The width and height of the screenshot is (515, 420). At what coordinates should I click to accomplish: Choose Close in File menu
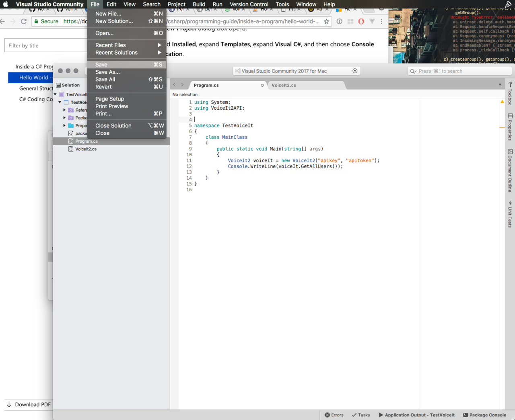tap(127, 133)
